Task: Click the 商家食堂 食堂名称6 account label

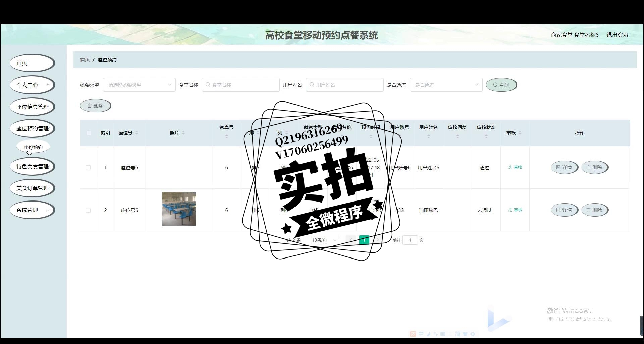Action: click(575, 35)
